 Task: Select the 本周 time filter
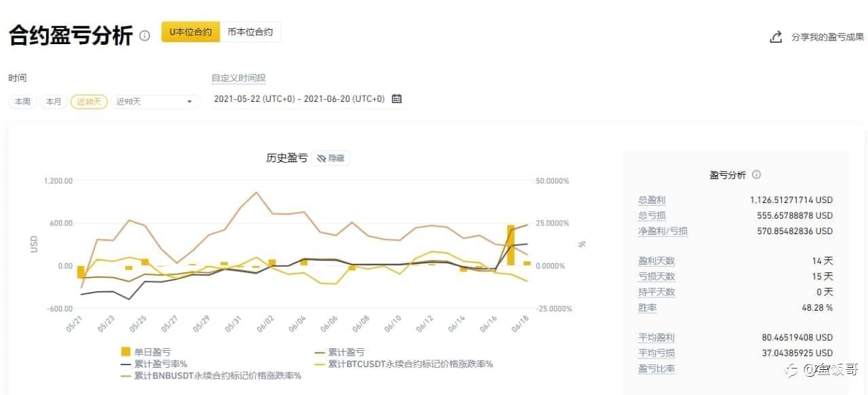click(22, 102)
